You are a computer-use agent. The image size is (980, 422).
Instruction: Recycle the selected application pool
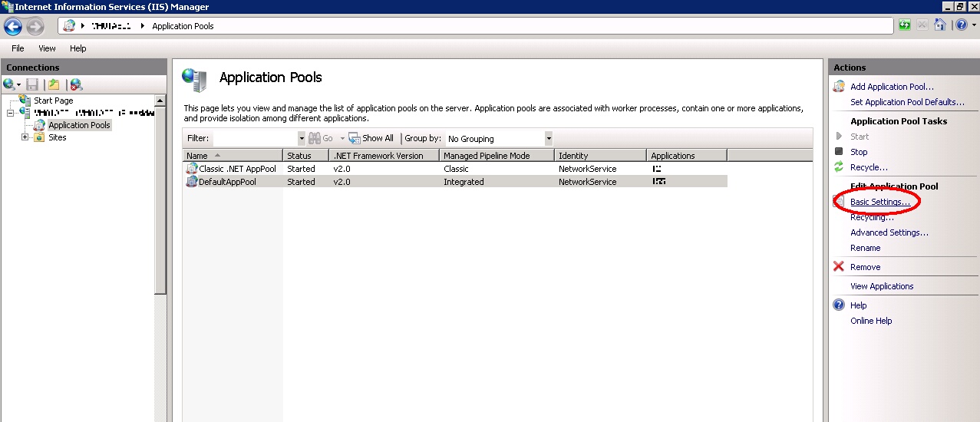coord(869,167)
